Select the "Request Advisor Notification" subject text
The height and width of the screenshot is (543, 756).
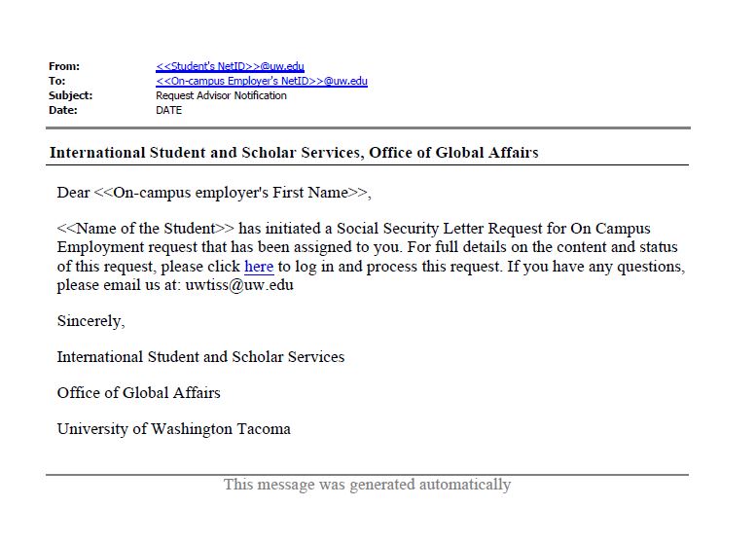pos(221,95)
